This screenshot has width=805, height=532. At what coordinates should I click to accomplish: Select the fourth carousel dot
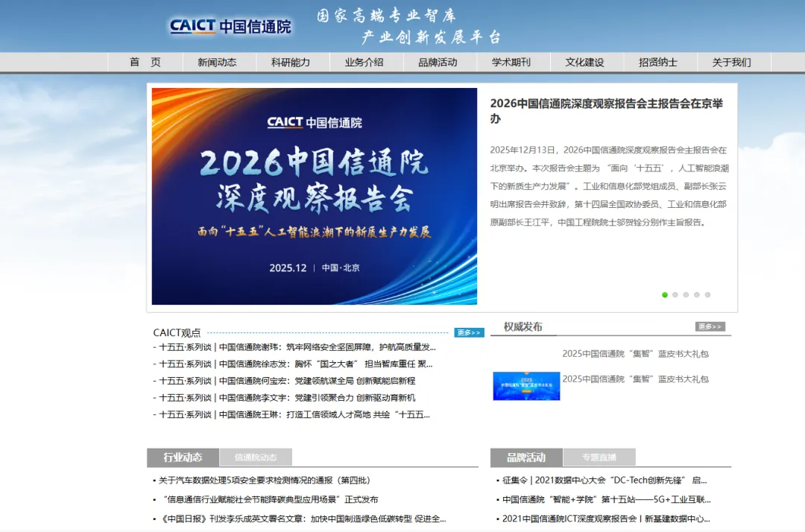697,294
